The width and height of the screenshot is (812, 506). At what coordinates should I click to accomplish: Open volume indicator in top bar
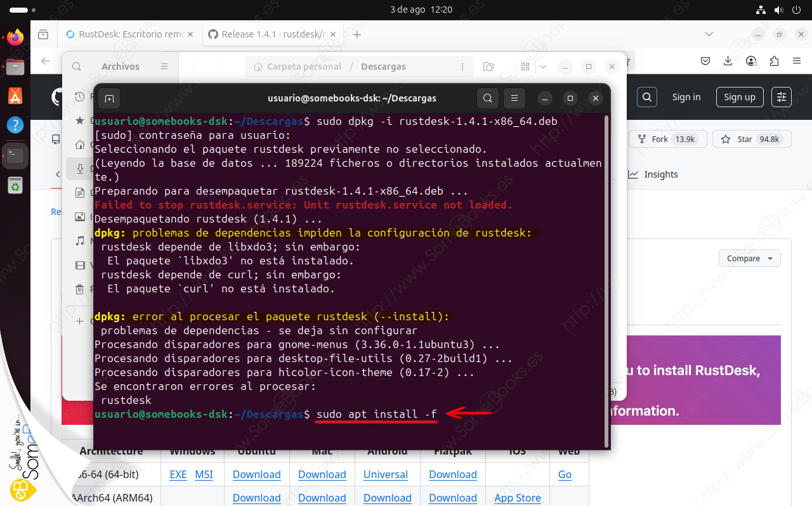pyautogui.click(x=780, y=10)
